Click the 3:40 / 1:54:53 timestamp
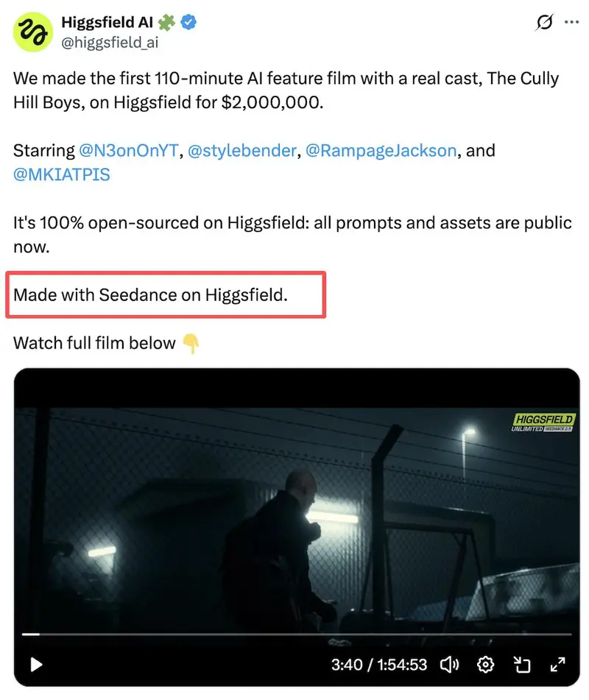 point(379,665)
